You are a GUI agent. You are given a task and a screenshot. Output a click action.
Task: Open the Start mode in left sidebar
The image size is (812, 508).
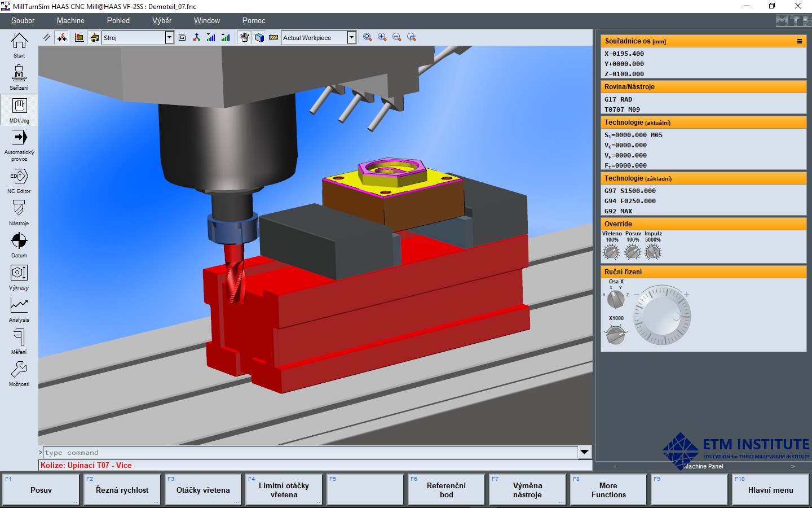click(x=19, y=45)
